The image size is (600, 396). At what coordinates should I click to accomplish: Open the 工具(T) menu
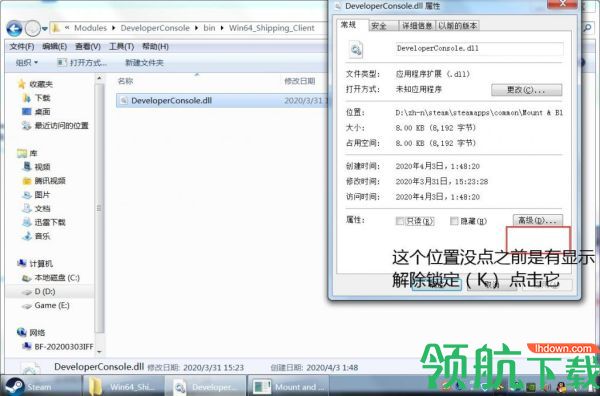tap(121, 47)
